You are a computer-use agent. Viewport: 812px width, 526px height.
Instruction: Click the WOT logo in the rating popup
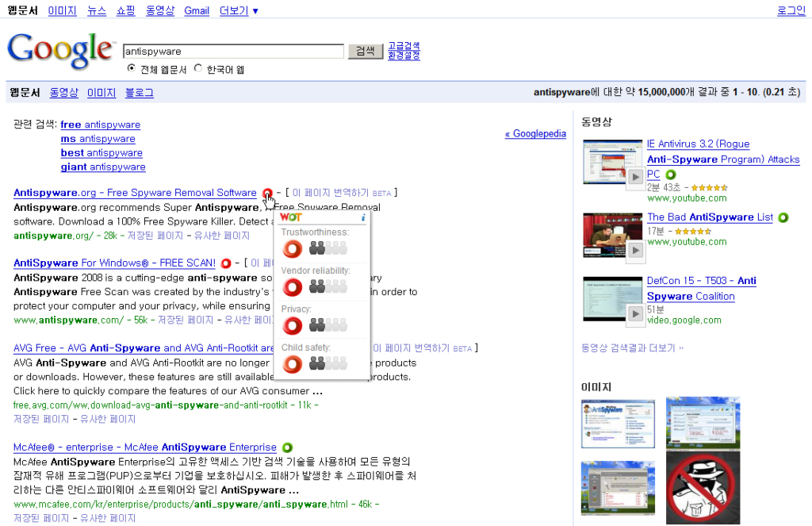click(290, 217)
